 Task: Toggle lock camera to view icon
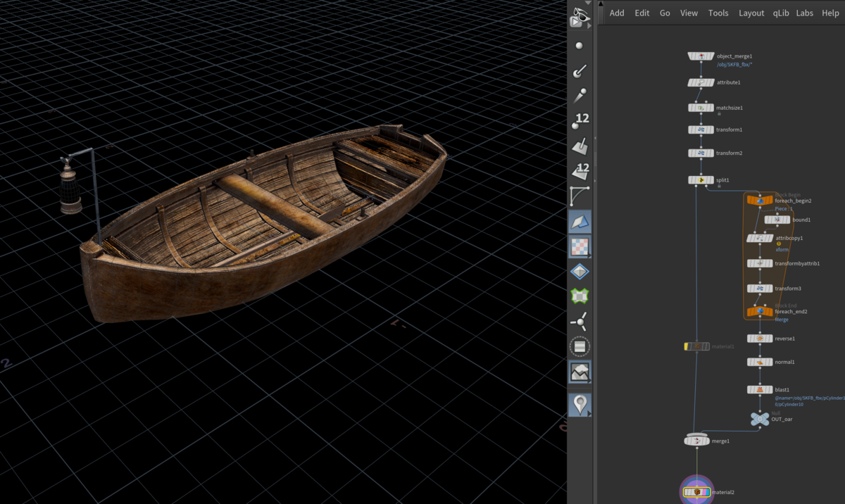click(x=580, y=18)
